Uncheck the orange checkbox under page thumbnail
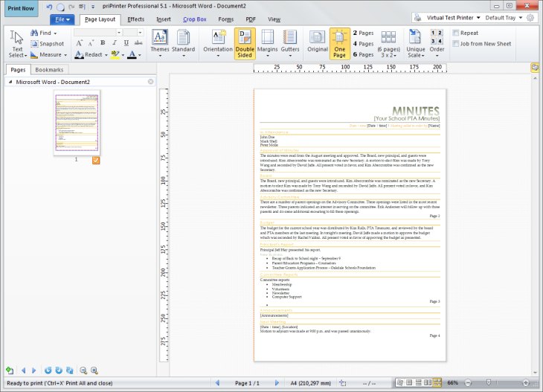Viewport: 543px width, 392px height. point(96,161)
